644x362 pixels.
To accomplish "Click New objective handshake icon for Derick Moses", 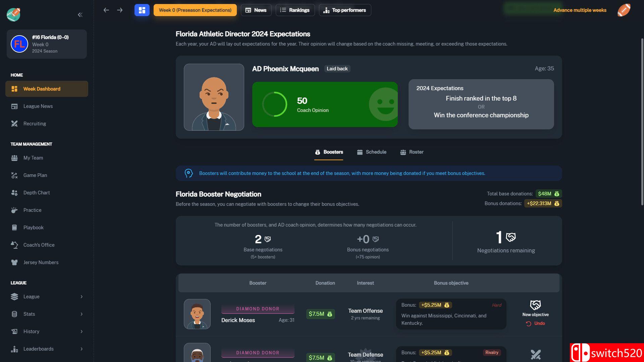I will pos(535,305).
